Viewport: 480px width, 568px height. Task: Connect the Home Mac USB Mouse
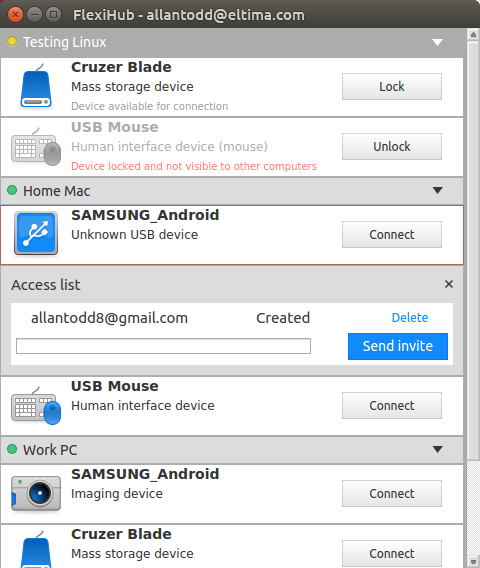click(392, 405)
